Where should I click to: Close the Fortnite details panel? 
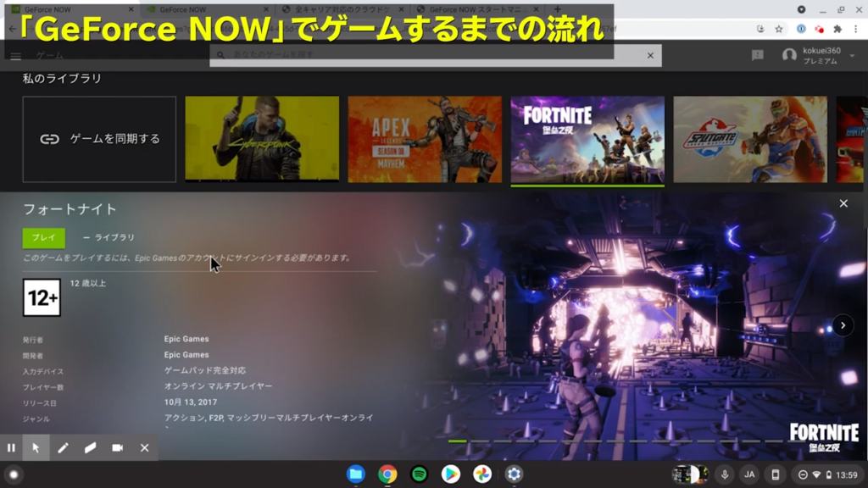click(x=843, y=203)
